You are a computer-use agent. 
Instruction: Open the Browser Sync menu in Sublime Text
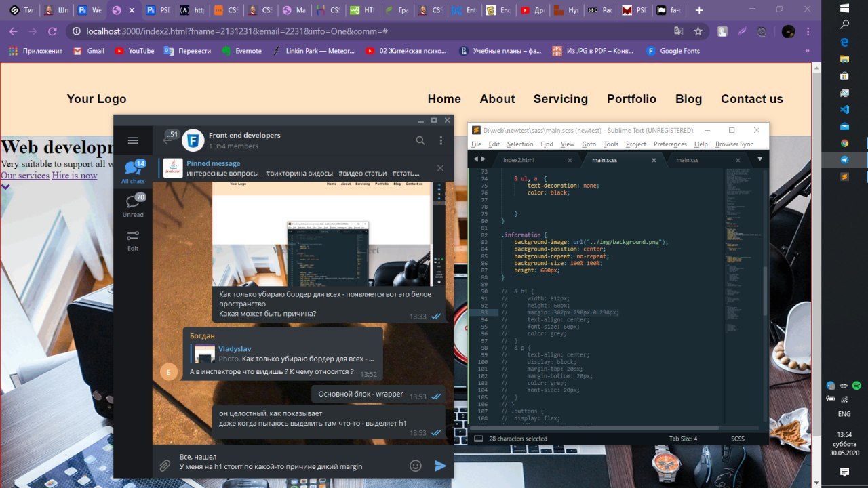coord(734,144)
